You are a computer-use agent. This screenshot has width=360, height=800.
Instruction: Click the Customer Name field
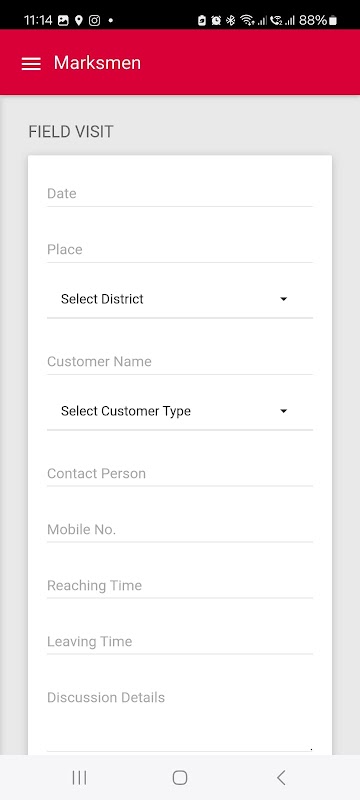[179, 362]
